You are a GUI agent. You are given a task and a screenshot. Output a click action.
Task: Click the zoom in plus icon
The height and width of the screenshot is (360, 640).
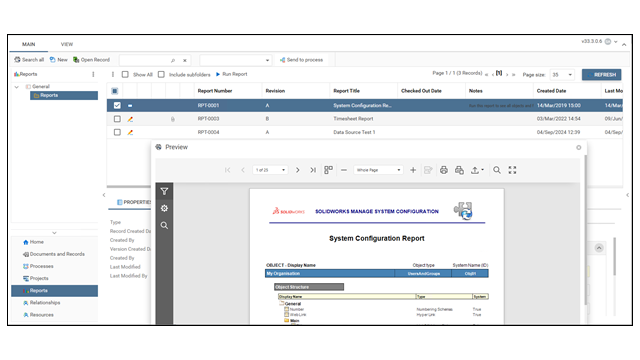pos(413,170)
